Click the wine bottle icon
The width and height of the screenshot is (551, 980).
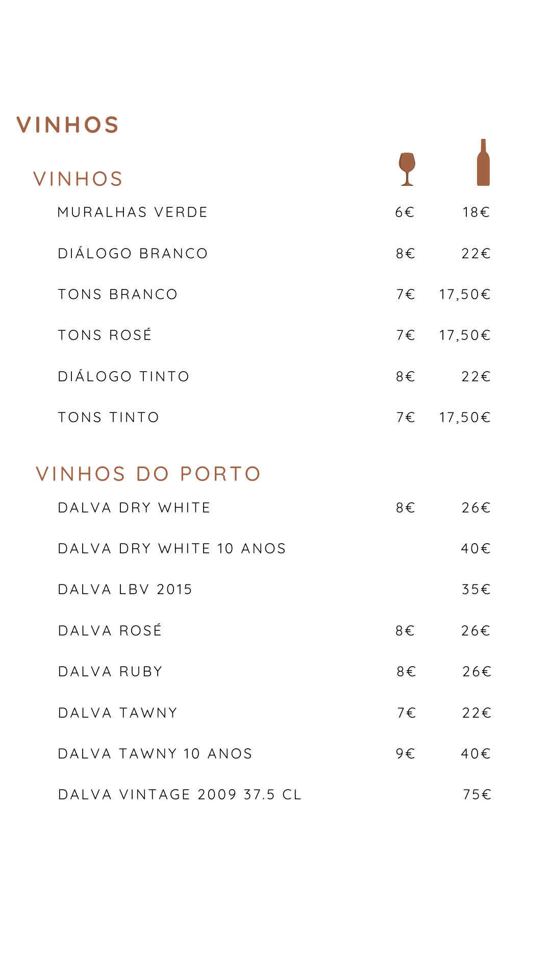pyautogui.click(x=483, y=163)
